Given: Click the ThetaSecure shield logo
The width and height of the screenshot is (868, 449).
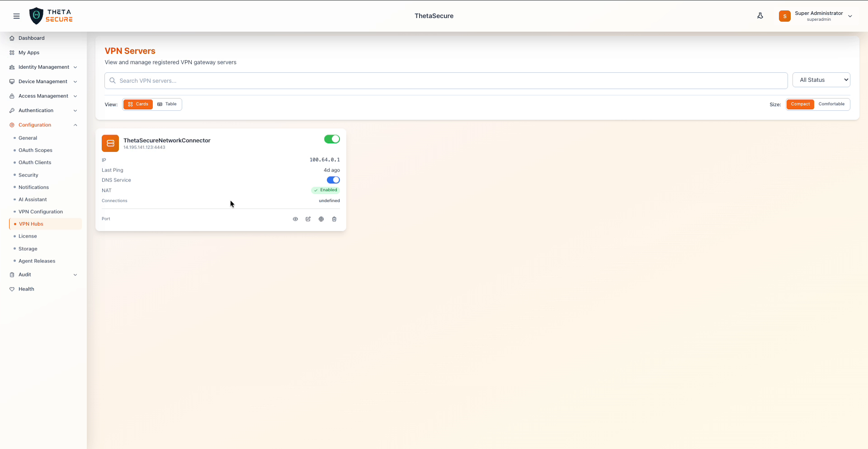Looking at the screenshot, I should [37, 15].
